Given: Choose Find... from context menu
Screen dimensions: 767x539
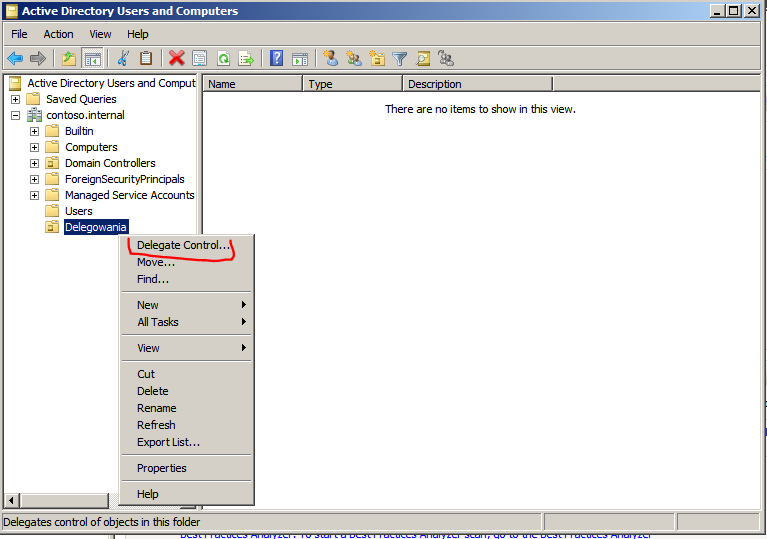Looking at the screenshot, I should [x=187, y=279].
